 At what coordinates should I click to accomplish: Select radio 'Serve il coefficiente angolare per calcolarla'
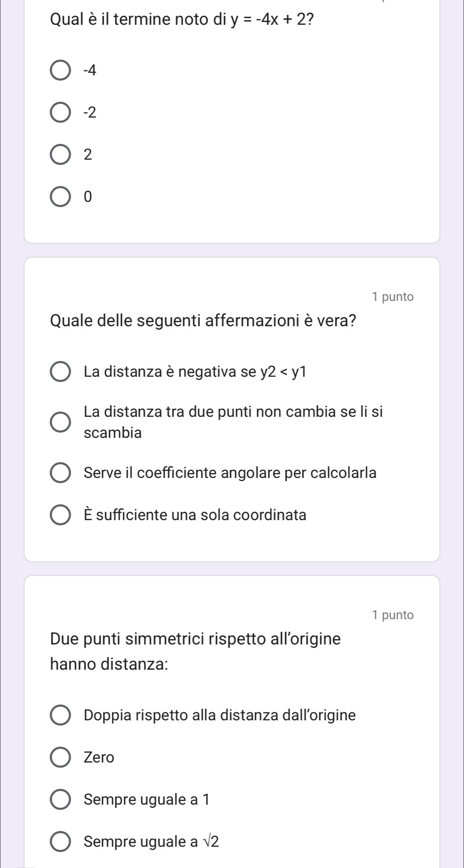point(60,473)
